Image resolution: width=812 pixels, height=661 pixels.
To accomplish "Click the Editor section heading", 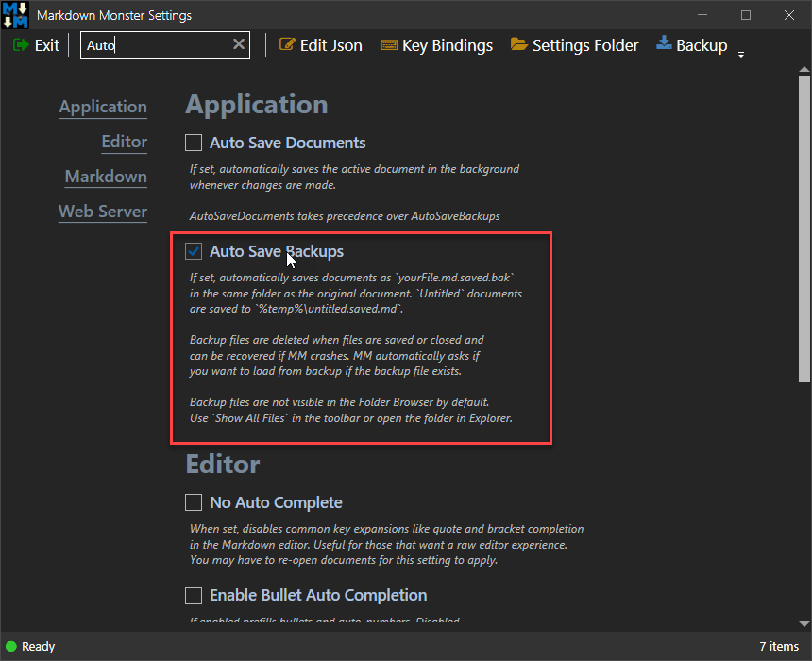I will point(223,465).
